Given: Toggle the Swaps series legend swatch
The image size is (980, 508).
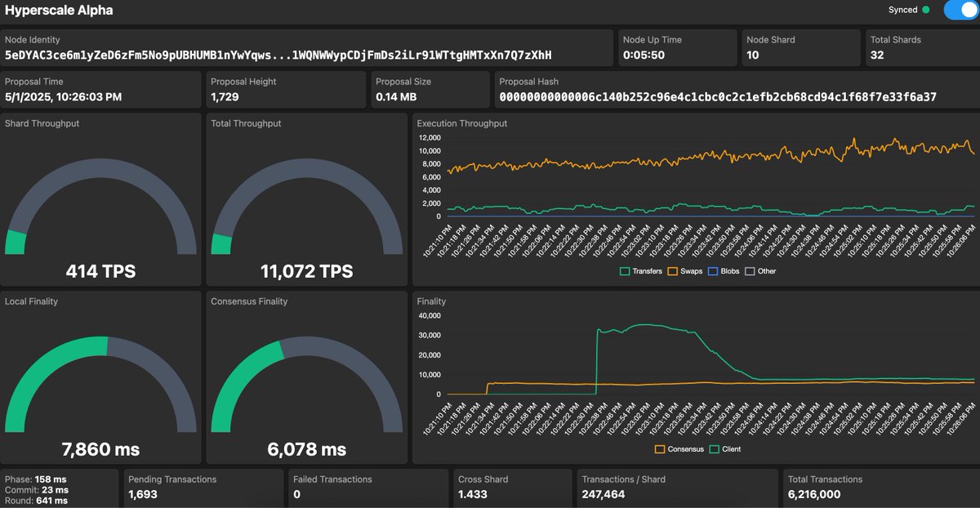Looking at the screenshot, I should (x=673, y=271).
